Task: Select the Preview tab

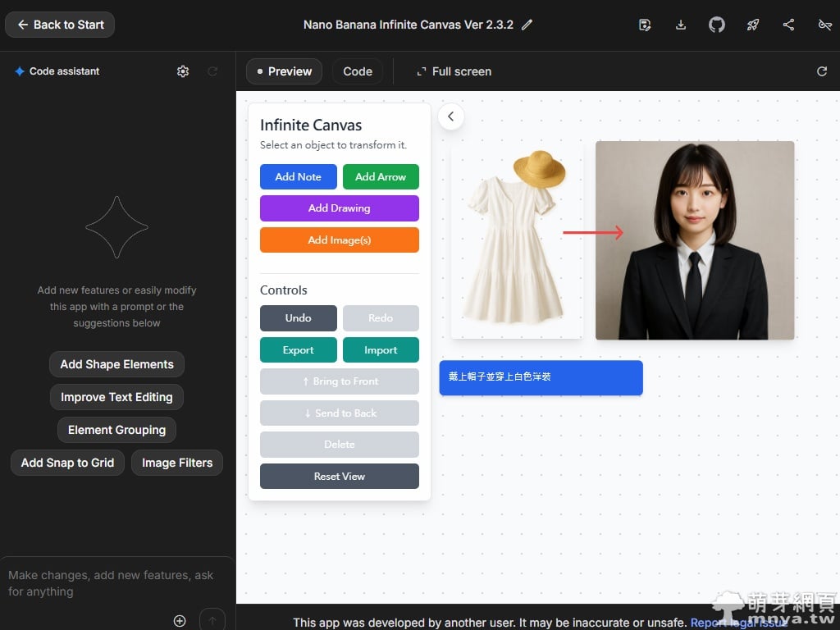Action: point(284,71)
